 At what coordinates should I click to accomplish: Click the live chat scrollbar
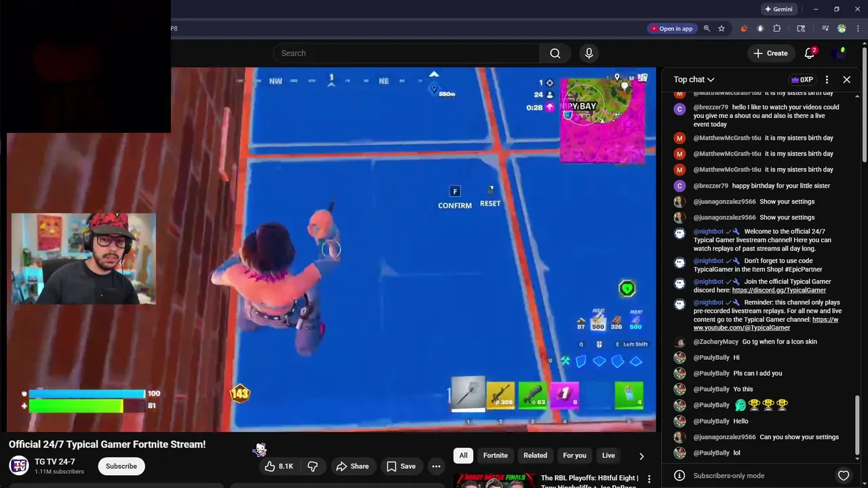[x=858, y=426]
